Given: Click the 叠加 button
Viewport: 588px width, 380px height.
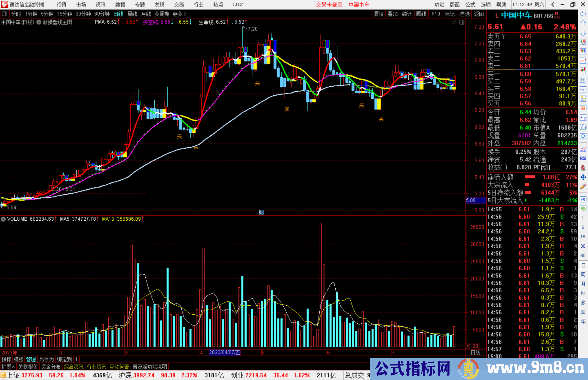Looking at the screenshot, I should point(393,14).
